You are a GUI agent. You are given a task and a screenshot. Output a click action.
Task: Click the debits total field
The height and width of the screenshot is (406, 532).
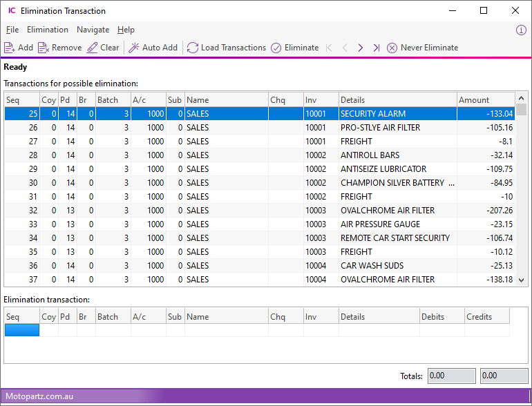click(451, 376)
